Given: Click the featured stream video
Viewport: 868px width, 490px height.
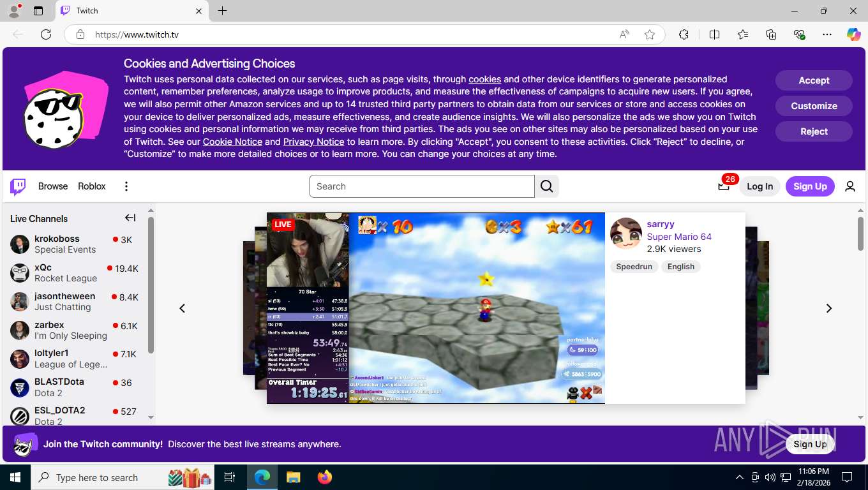Looking at the screenshot, I should click(x=436, y=308).
